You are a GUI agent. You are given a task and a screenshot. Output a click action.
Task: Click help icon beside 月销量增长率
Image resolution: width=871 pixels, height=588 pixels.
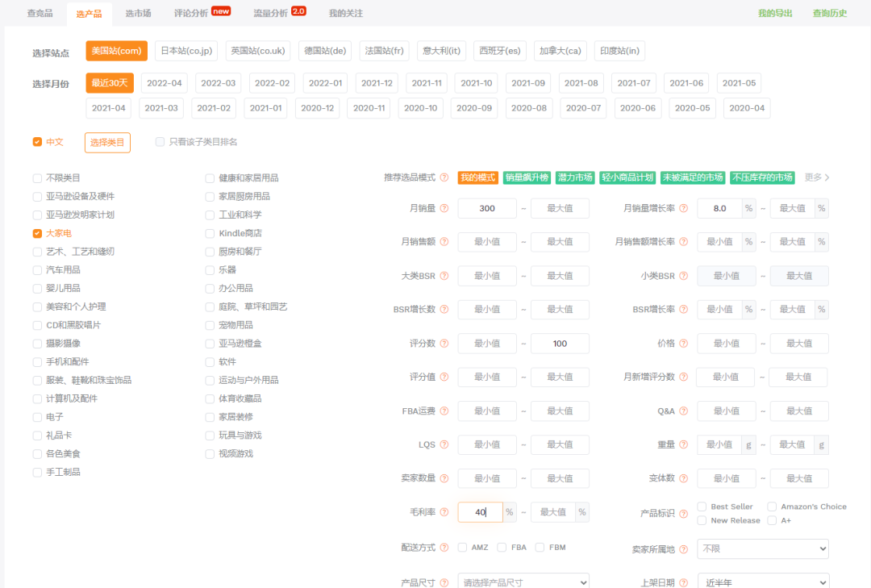(684, 208)
